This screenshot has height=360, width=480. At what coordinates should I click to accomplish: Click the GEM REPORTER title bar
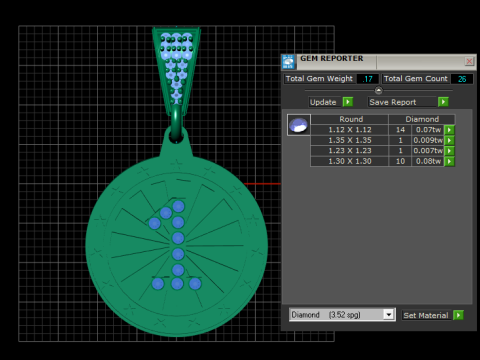click(378, 62)
